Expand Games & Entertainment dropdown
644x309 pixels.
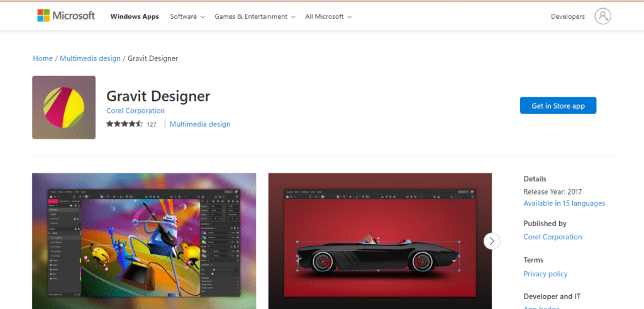point(255,17)
